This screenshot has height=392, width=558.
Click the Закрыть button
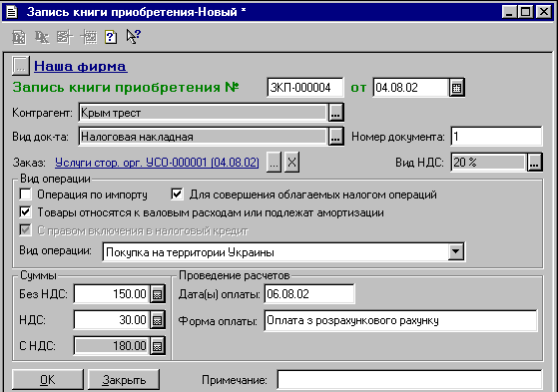coord(124,380)
